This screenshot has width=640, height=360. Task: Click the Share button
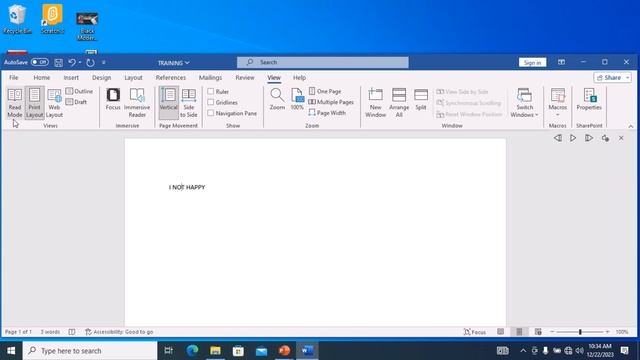(609, 78)
